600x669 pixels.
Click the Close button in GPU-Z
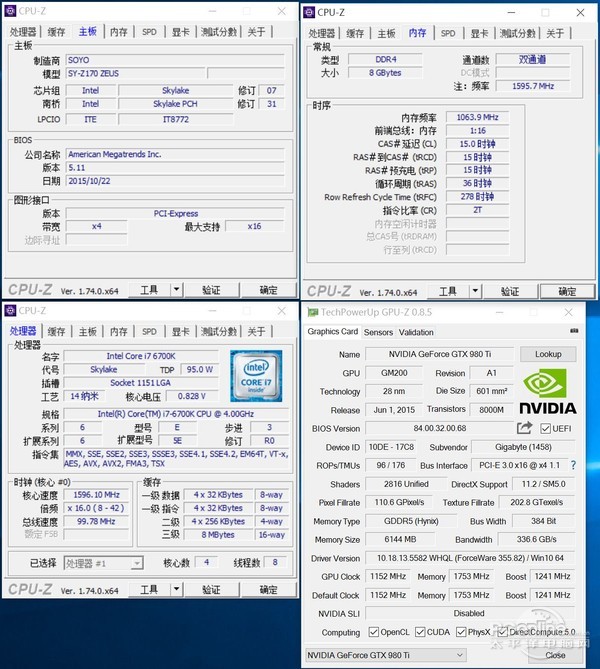coord(555,655)
